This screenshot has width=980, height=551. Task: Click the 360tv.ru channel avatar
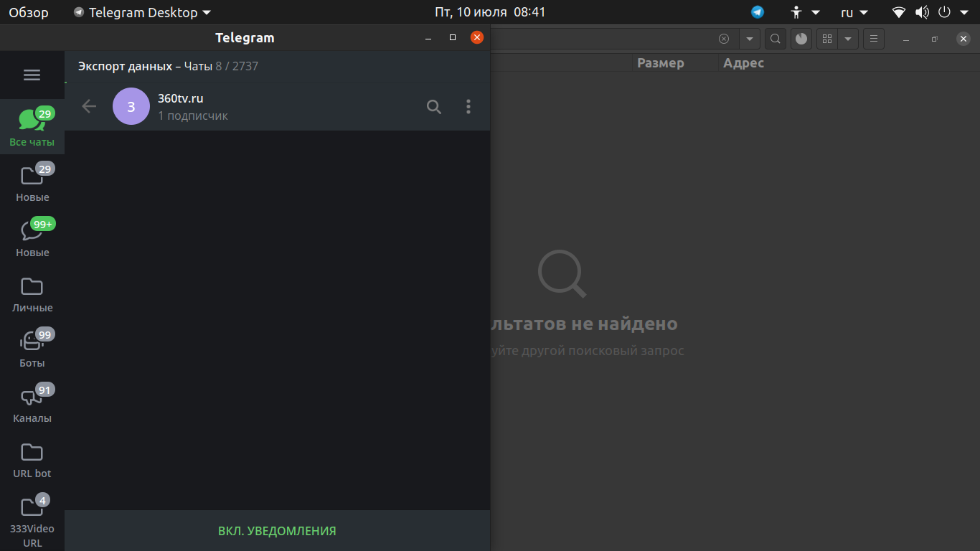coord(131,106)
